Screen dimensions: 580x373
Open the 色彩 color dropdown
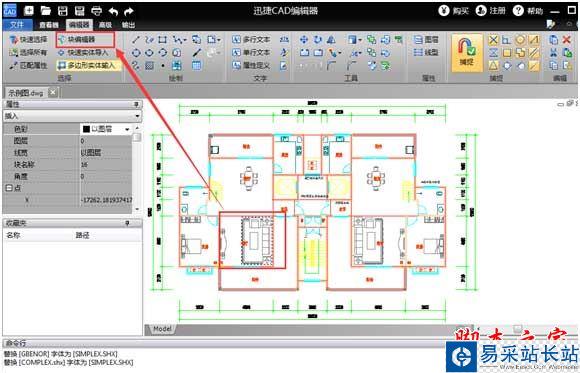point(127,129)
